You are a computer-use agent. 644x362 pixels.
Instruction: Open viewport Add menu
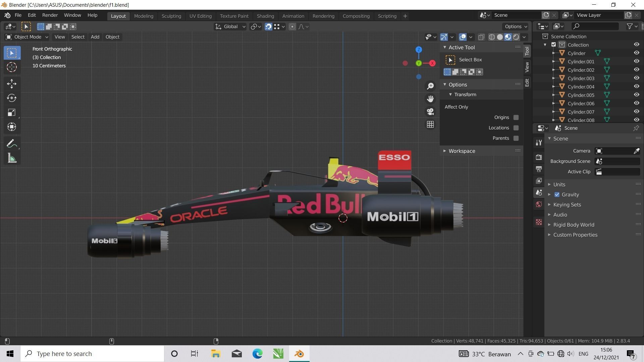pyautogui.click(x=95, y=37)
